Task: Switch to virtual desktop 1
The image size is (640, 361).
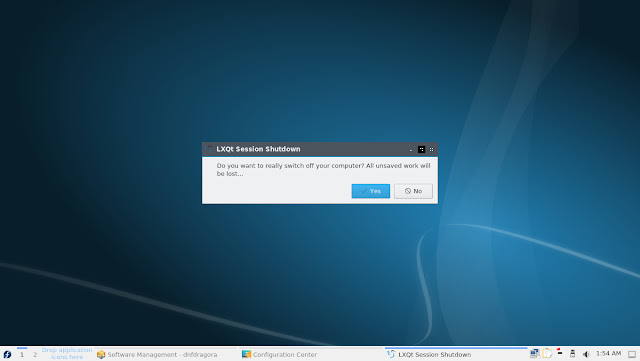Action: (x=22, y=354)
